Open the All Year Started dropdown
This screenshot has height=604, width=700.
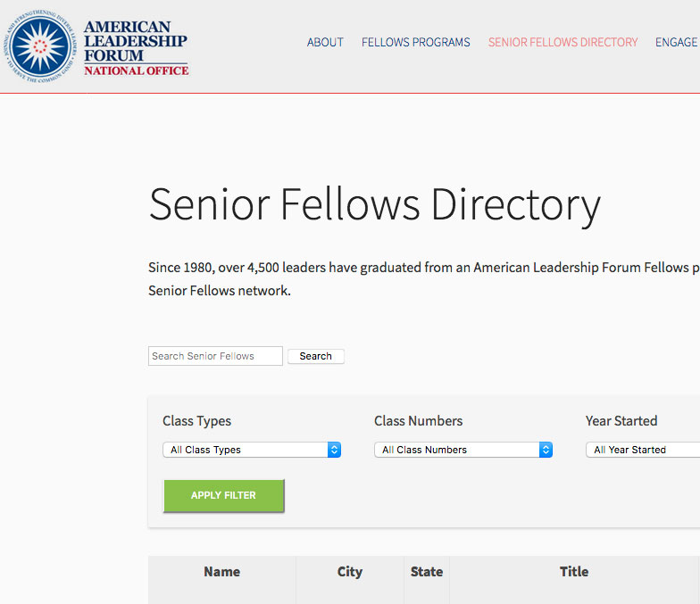point(643,450)
